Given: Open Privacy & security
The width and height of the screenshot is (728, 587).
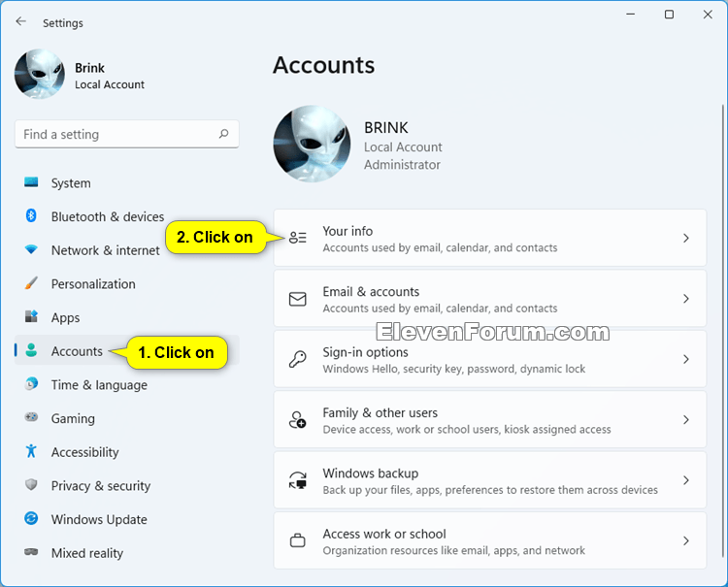Looking at the screenshot, I should pyautogui.click(x=127, y=485).
